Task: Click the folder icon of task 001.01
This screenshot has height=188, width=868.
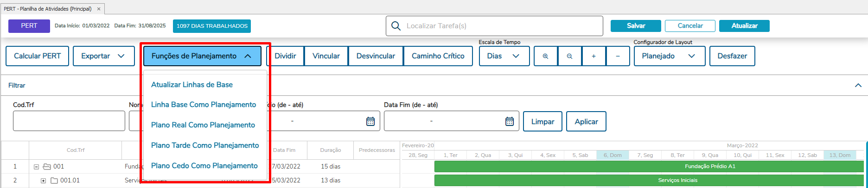Action: (x=54, y=181)
